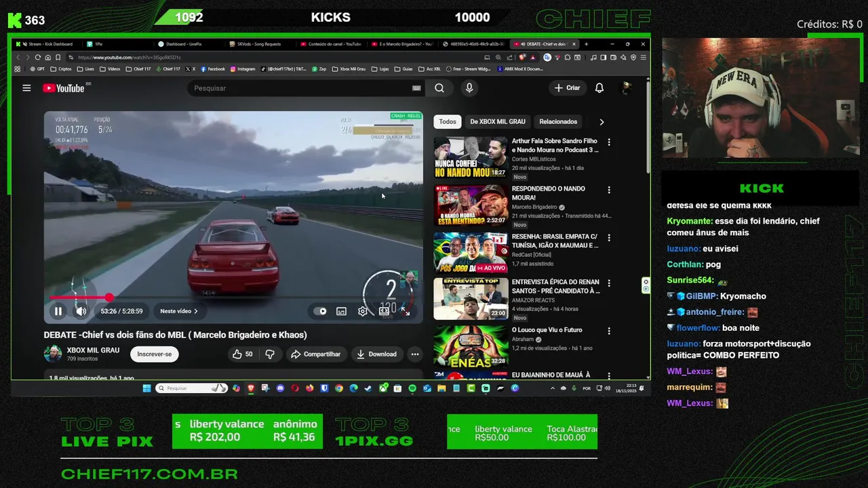Open the Windows Start menu

[x=146, y=388]
